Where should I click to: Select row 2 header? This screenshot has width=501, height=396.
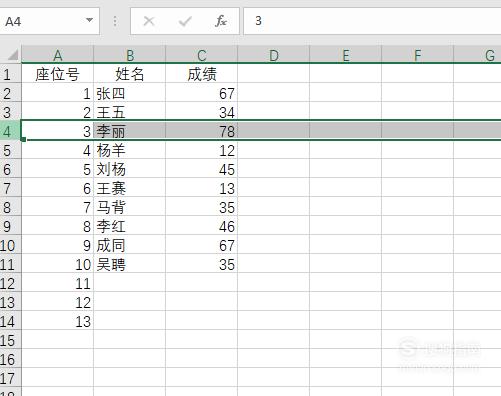click(x=10, y=93)
